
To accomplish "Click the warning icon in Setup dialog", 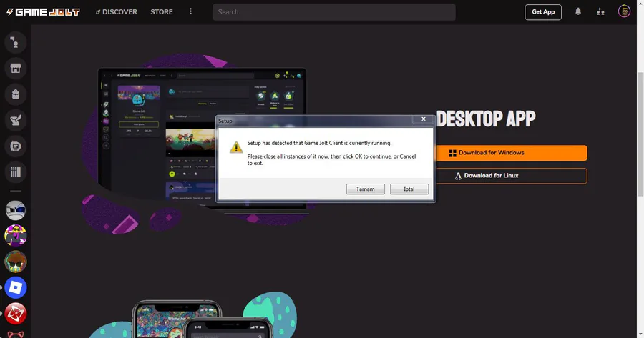I will click(236, 147).
